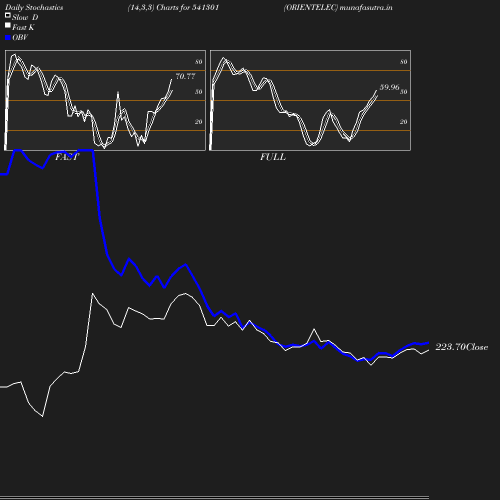
Task: Click the price line peak after OBV drop
Action: (x=92, y=294)
